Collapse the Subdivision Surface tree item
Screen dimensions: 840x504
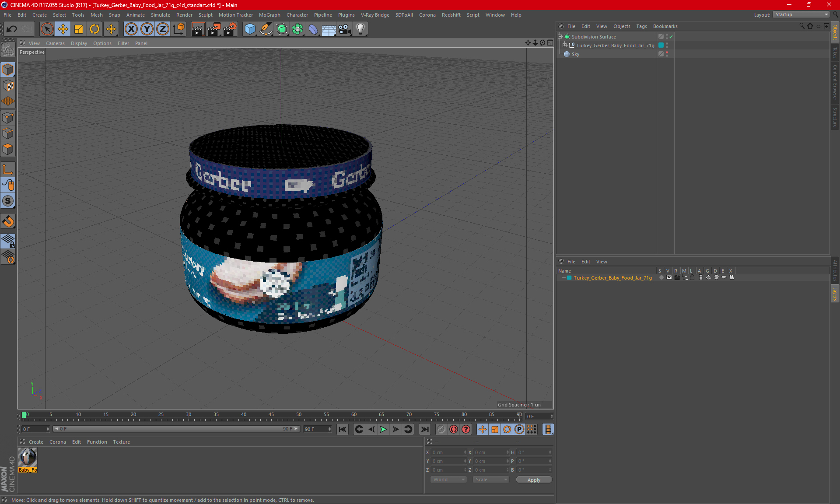click(560, 37)
